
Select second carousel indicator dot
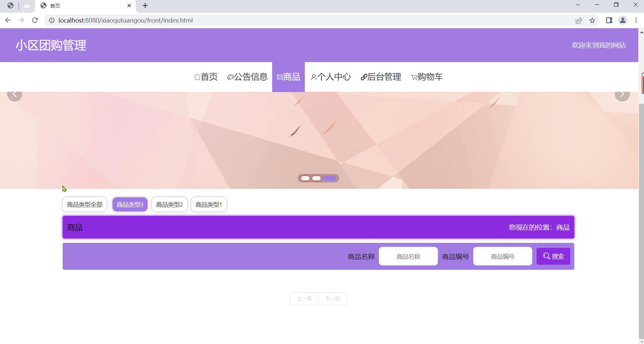tap(316, 178)
